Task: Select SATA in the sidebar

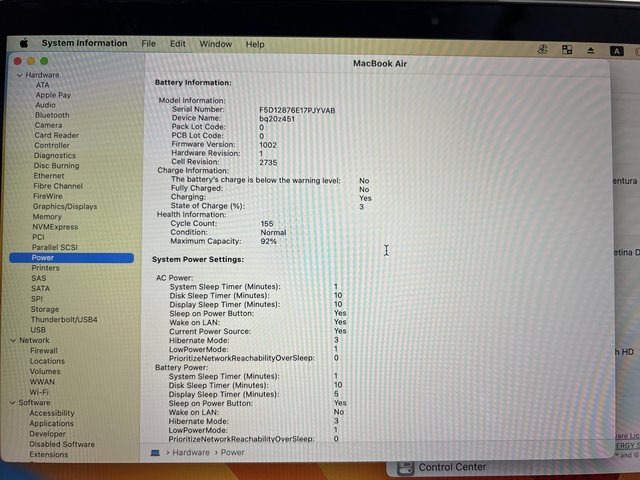Action: [40, 289]
